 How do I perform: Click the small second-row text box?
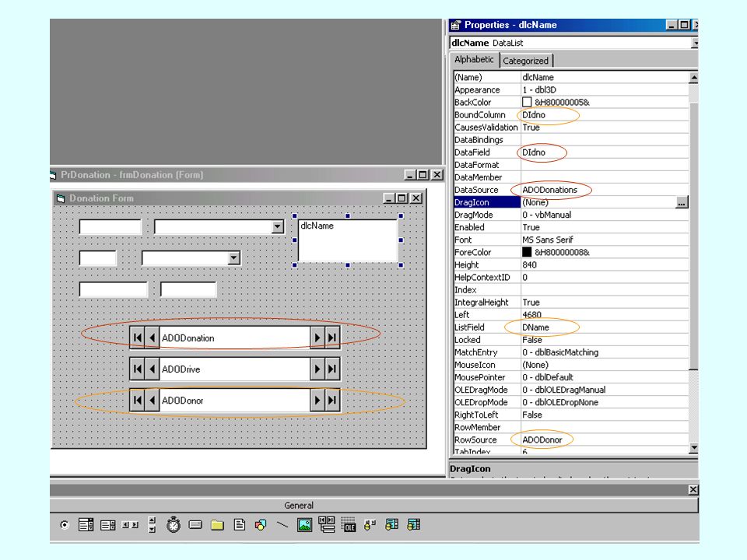click(x=98, y=258)
